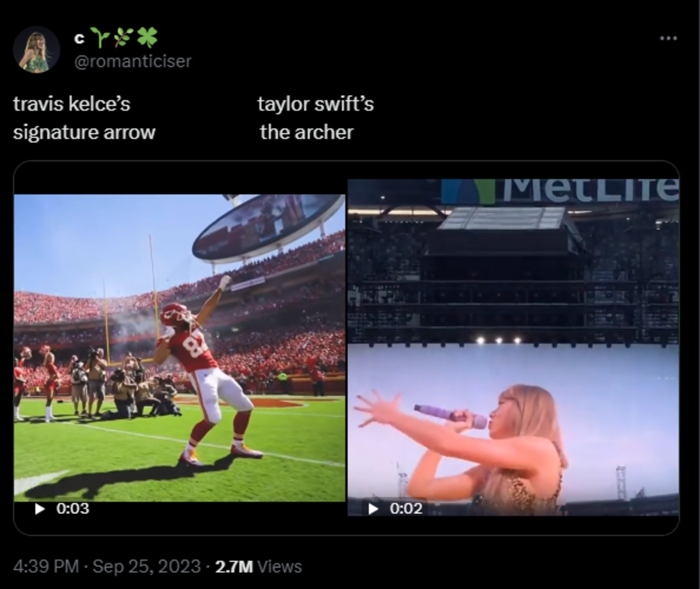Image resolution: width=700 pixels, height=589 pixels.
Task: Click the "the archer" tweet text
Action: click(x=306, y=132)
